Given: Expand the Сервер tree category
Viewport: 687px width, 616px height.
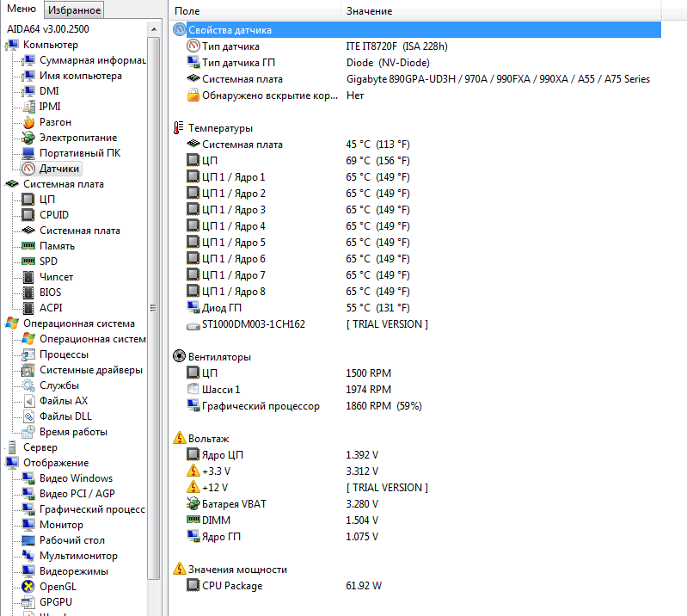Looking at the screenshot, I should point(4,447).
